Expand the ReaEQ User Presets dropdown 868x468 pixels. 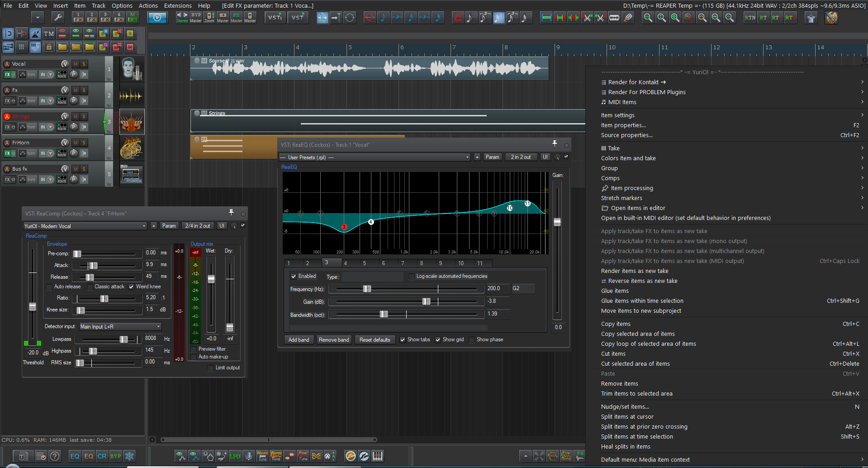point(375,158)
